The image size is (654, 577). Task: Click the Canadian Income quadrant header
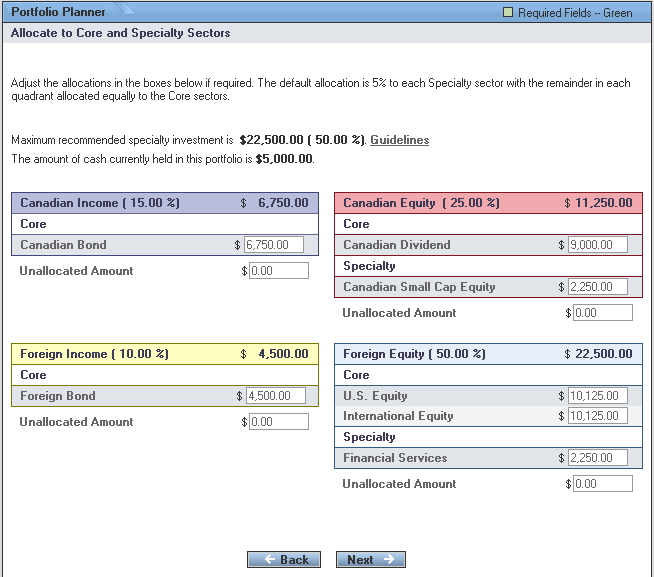click(x=165, y=203)
